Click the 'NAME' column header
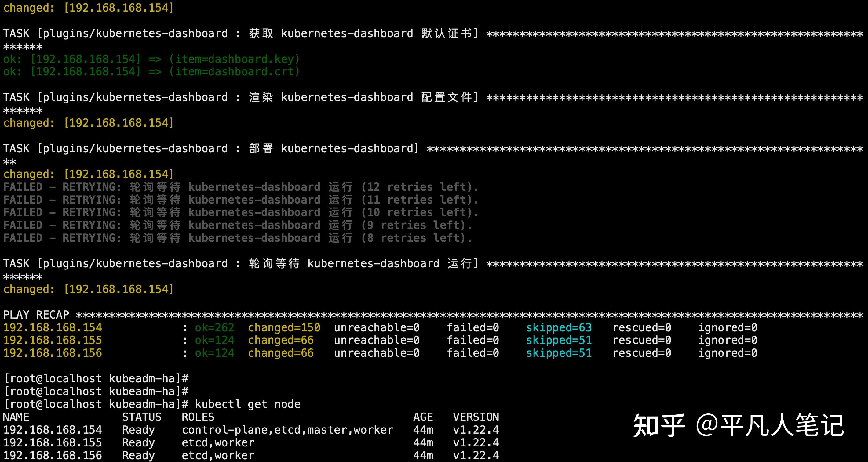Screen dimensions: 868x462 coord(16,417)
